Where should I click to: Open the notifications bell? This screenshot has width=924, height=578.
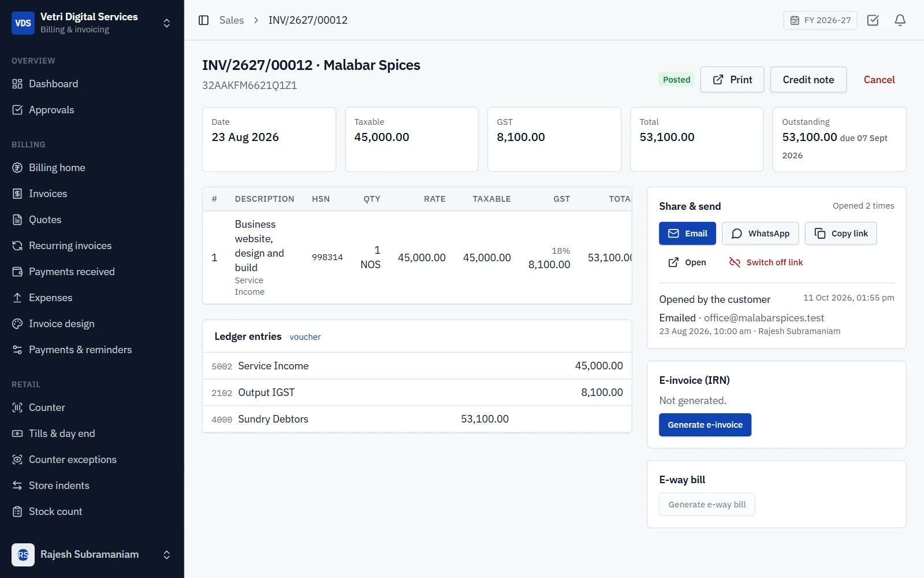[x=900, y=20]
